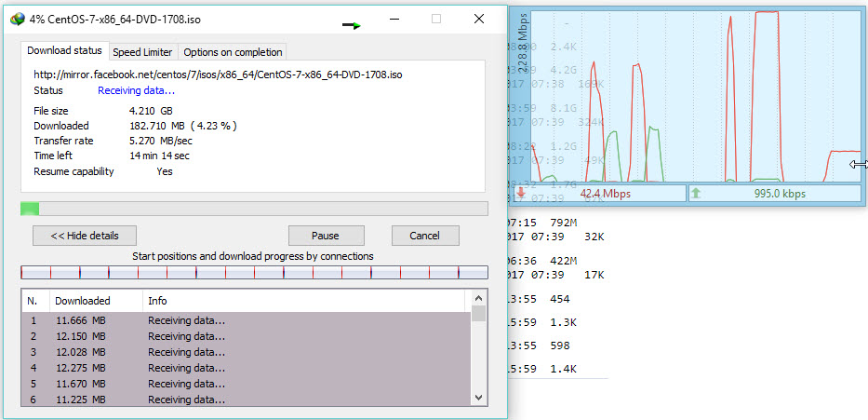This screenshot has height=420, width=868.
Task: Pause the CentOS download
Action: [326, 236]
